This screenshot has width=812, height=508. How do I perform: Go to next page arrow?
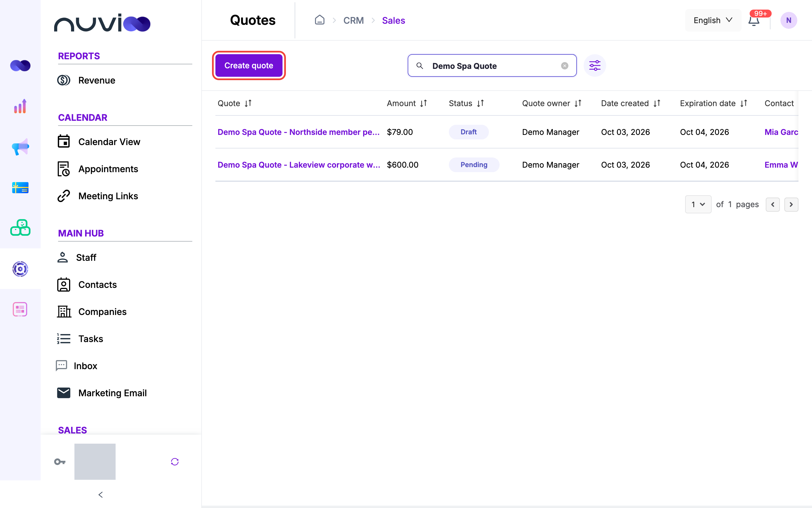click(x=791, y=204)
